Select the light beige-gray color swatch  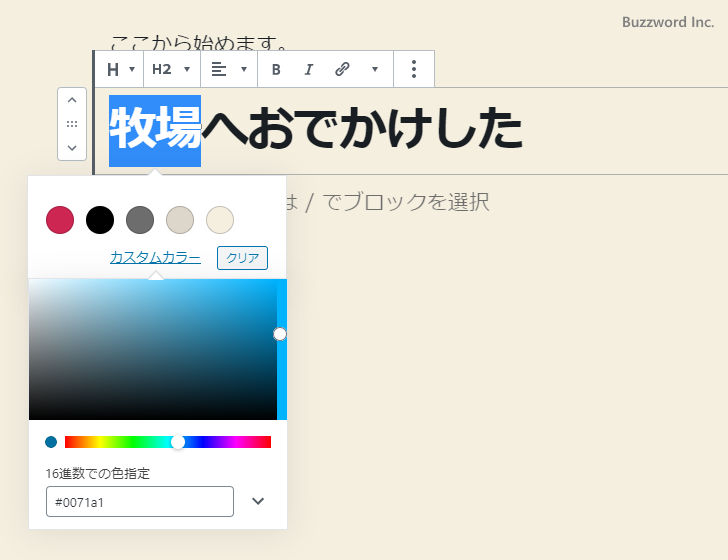(x=180, y=220)
